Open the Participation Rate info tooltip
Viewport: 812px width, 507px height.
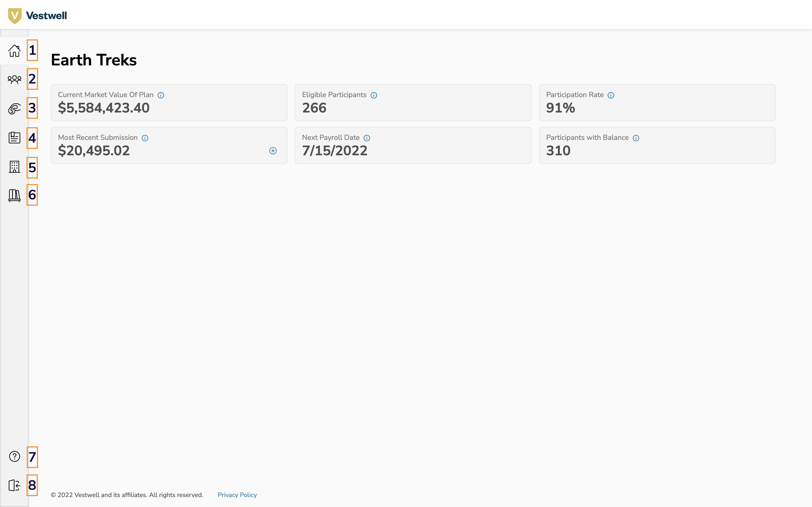611,95
